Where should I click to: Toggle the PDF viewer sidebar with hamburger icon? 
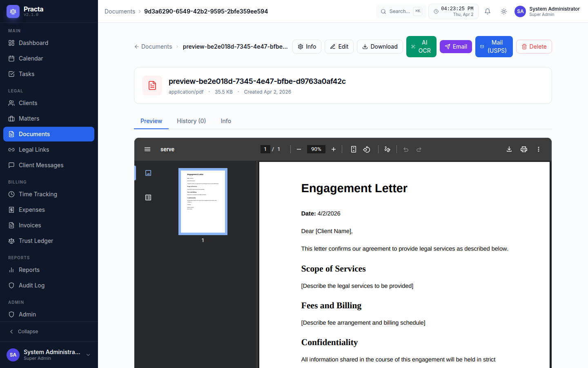(147, 149)
